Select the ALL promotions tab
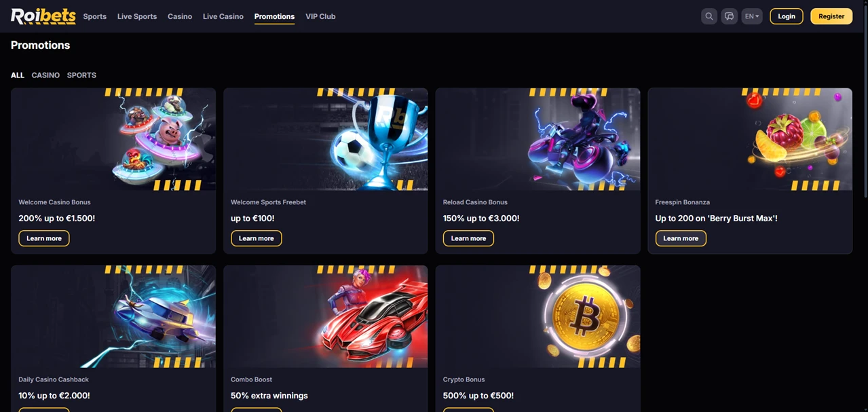The height and width of the screenshot is (412, 868). [x=18, y=75]
